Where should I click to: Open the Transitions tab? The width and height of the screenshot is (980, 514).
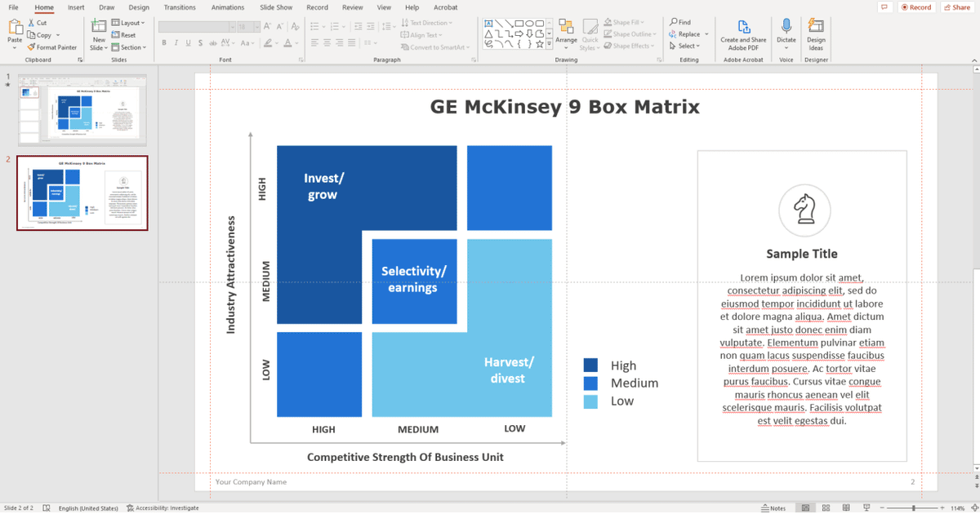180,7
